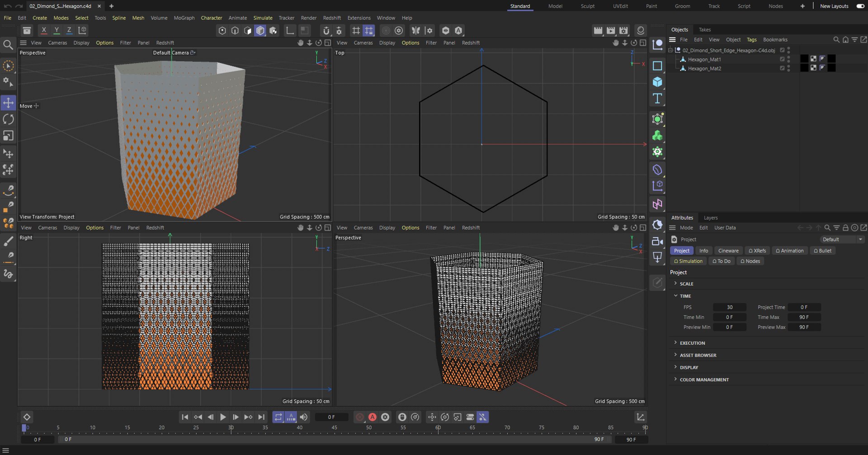Select the Rotate tool in left toolbar
868x455 pixels.
coord(8,119)
